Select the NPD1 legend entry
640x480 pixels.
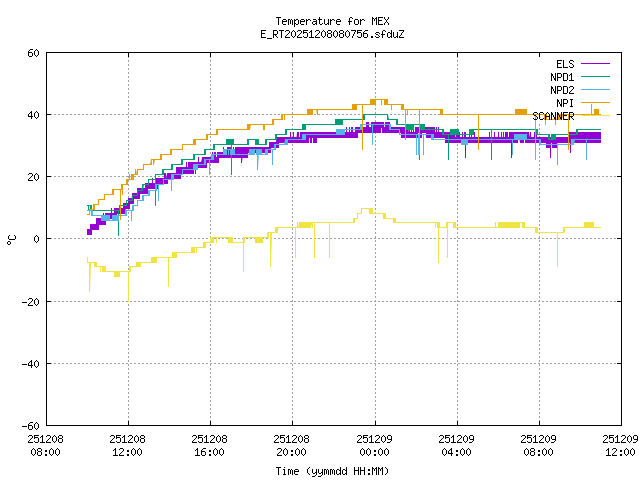point(561,77)
